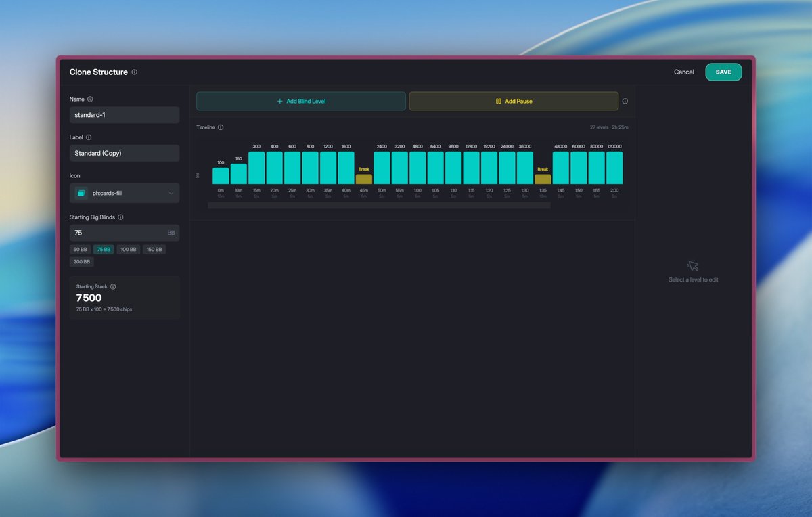Select the 9600 blind level bar
812x517 pixels.
[453, 168]
